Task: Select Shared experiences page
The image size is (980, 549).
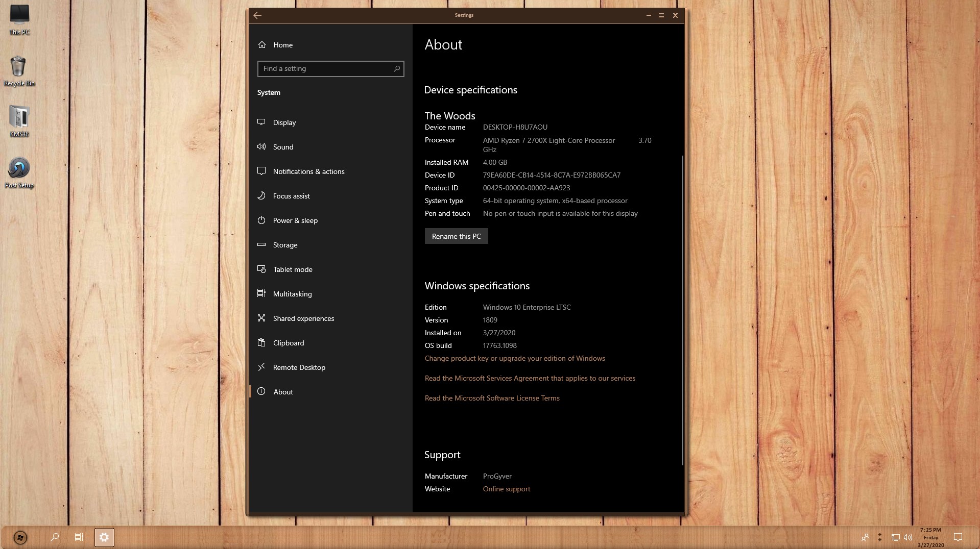Action: [x=331, y=318]
